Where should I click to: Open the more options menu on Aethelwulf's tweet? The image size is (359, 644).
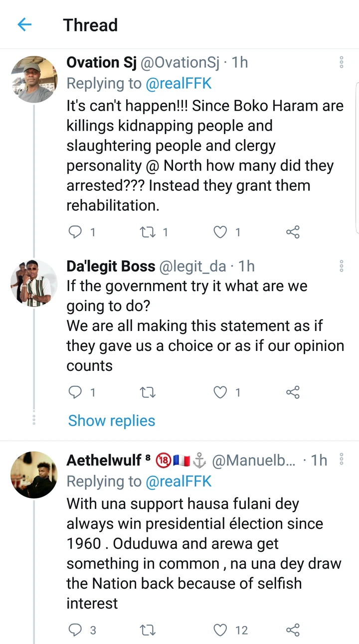tap(342, 460)
